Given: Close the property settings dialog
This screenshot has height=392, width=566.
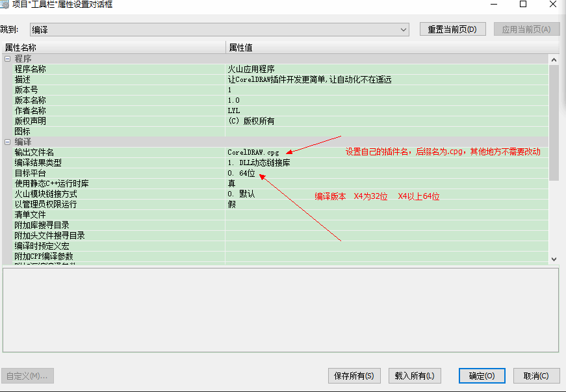Looking at the screenshot, I should [x=552, y=4].
